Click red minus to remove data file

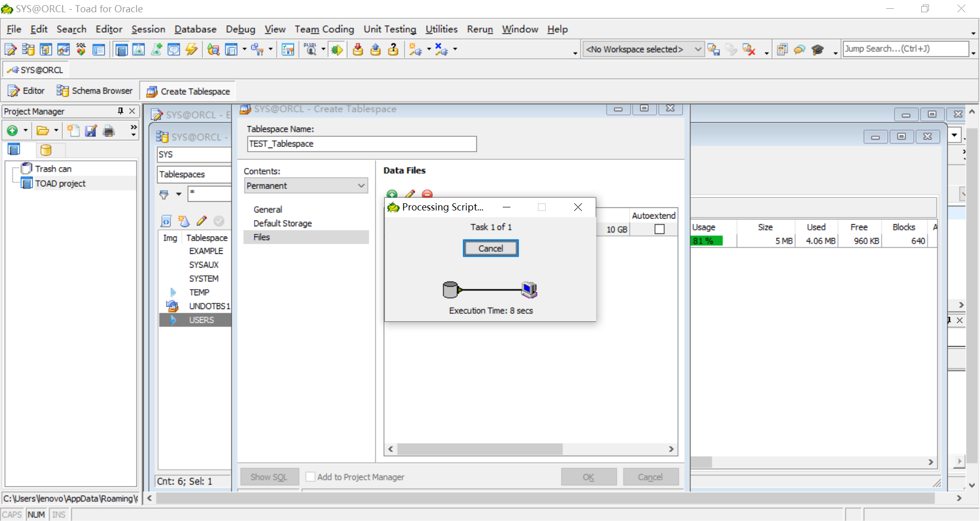(x=427, y=195)
